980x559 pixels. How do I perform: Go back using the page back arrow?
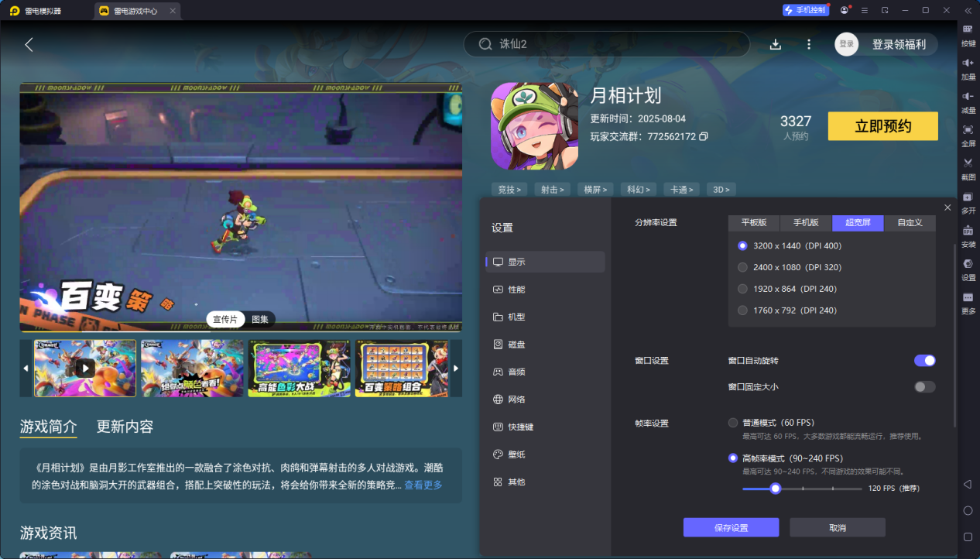pos(29,44)
